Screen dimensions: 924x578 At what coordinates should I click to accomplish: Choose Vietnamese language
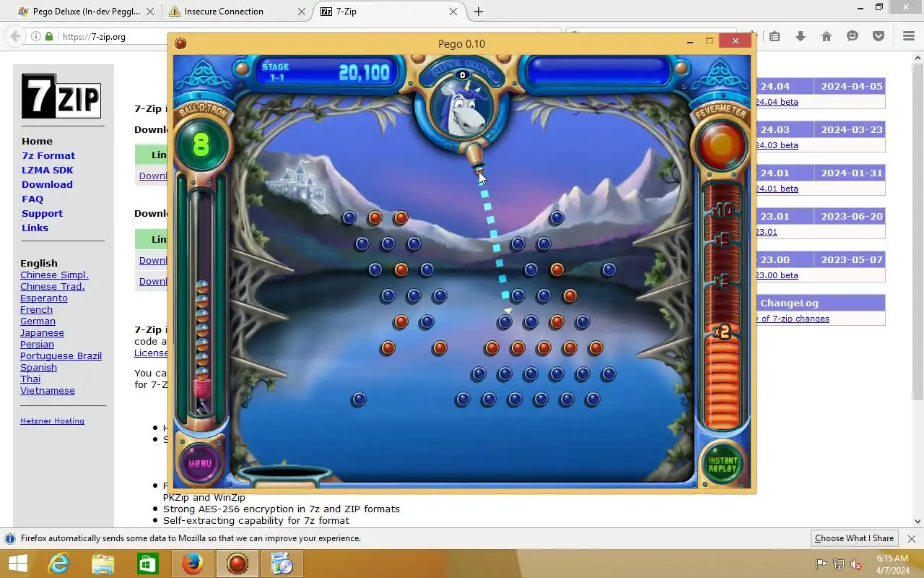(48, 390)
